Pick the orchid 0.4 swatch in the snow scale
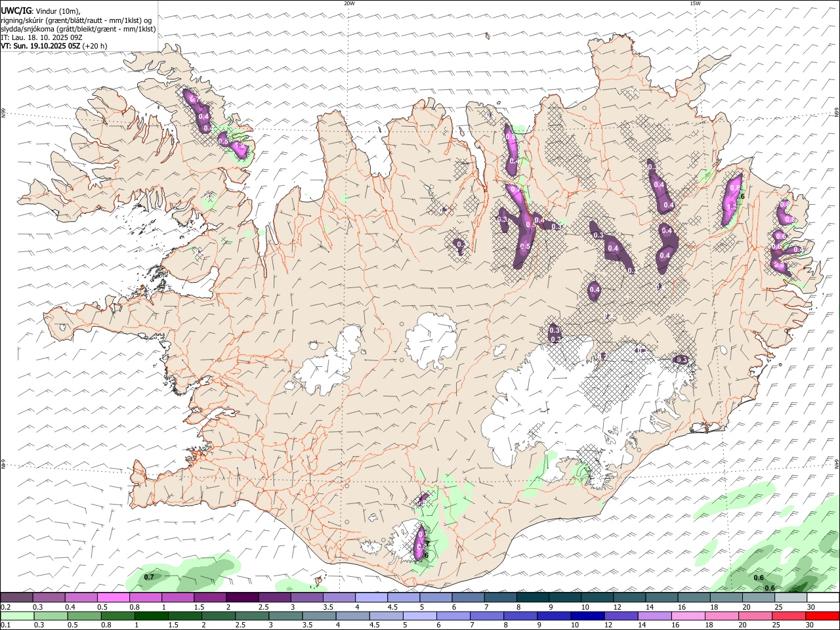 click(81, 597)
